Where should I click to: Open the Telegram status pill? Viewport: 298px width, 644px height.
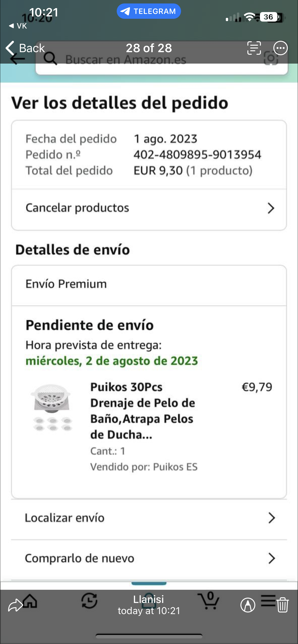pos(149,11)
